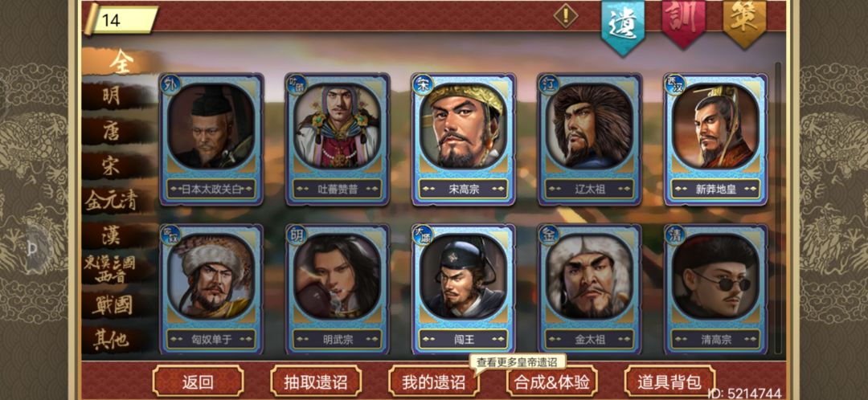Viewport: 868px width, 400px height.
Task: Click the 新莽地皇 emperor card
Action: [716, 140]
